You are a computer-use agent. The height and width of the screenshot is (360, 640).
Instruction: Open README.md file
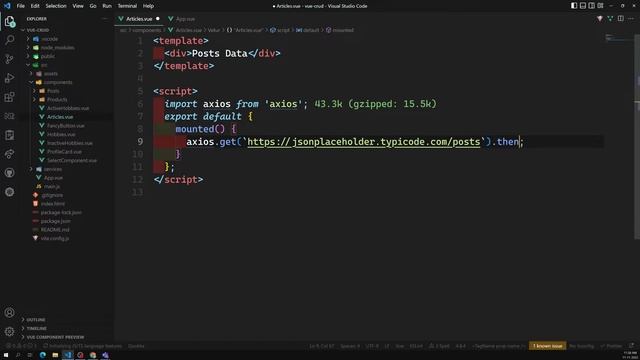[x=55, y=230]
